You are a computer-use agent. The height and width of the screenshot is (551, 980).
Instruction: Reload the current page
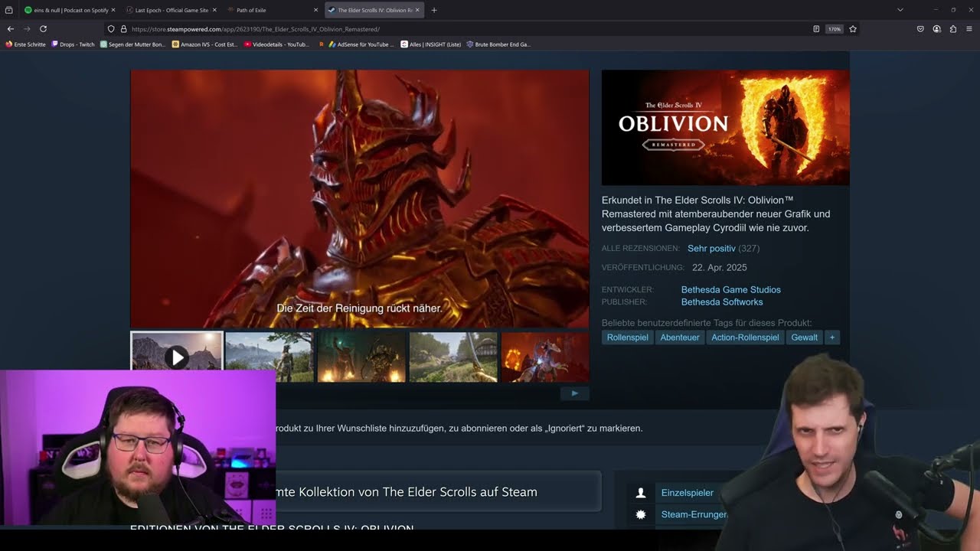(x=43, y=29)
